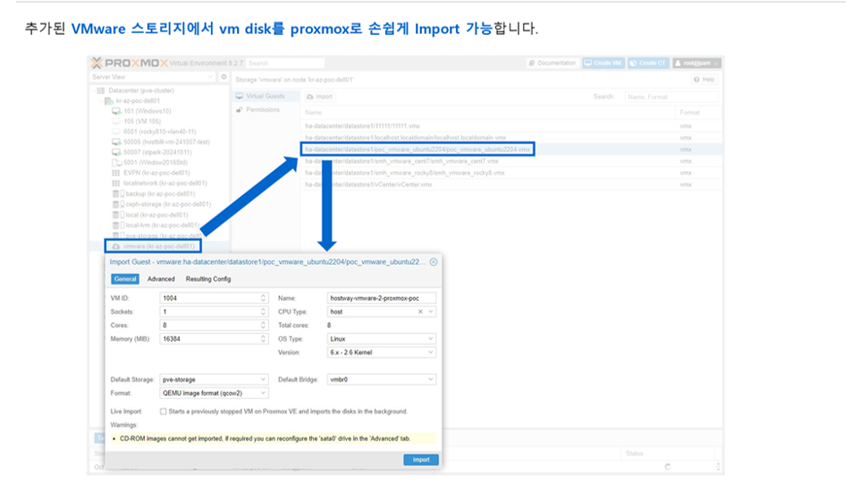Click the VM ID spinner arrows

(264, 298)
